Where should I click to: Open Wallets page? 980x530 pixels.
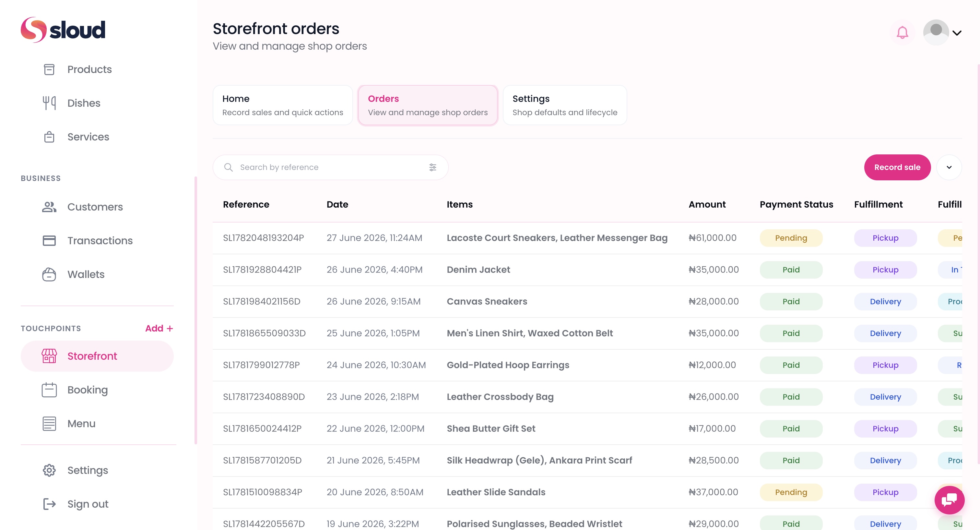click(86, 274)
